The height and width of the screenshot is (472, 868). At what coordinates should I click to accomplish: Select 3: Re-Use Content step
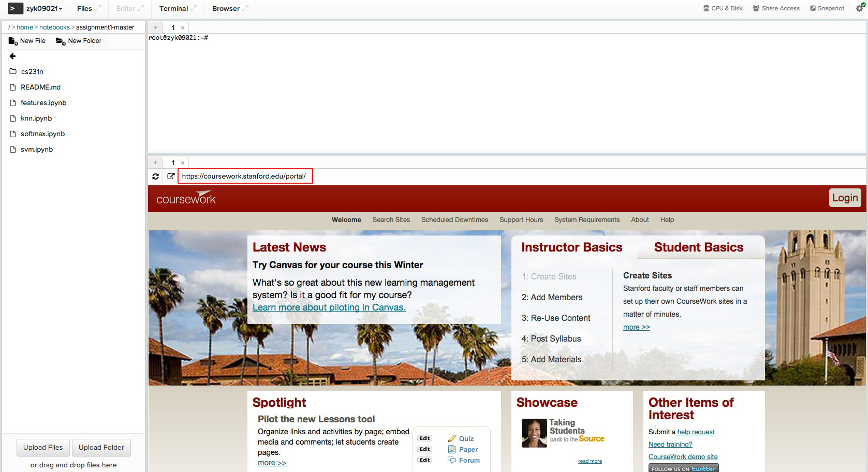pyautogui.click(x=556, y=318)
